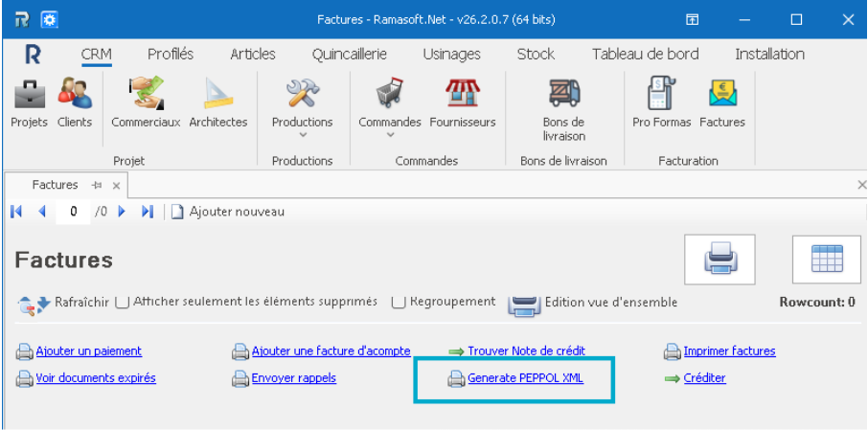The height and width of the screenshot is (430, 868).
Task: Open Architectes set-square icon
Action: [x=218, y=93]
